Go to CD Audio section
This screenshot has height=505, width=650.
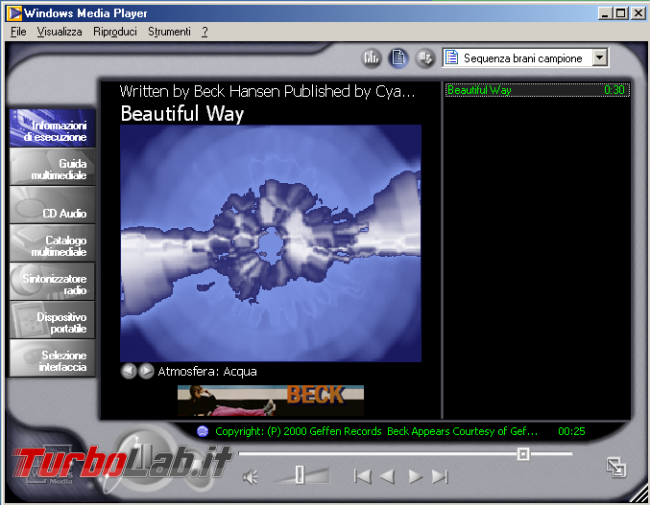52,205
